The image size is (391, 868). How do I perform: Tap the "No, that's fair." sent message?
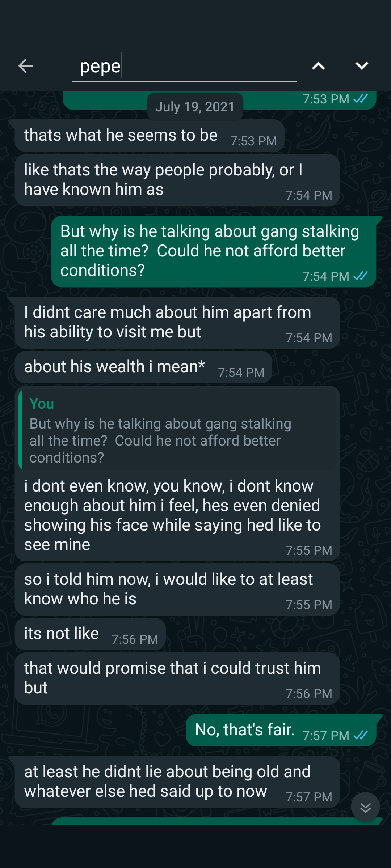click(x=245, y=730)
